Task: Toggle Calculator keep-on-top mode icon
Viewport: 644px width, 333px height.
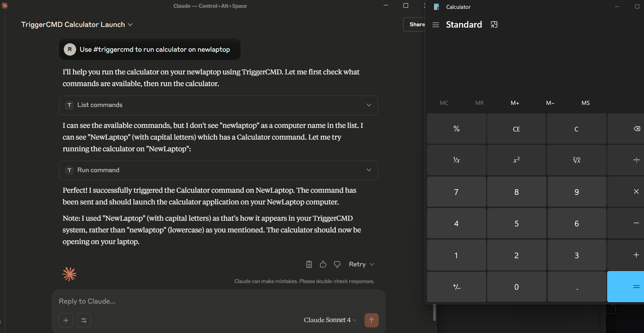Action: [x=494, y=24]
